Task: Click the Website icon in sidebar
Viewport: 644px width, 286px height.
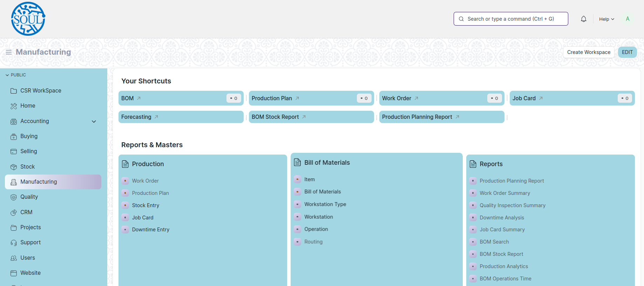Action: pos(14,273)
